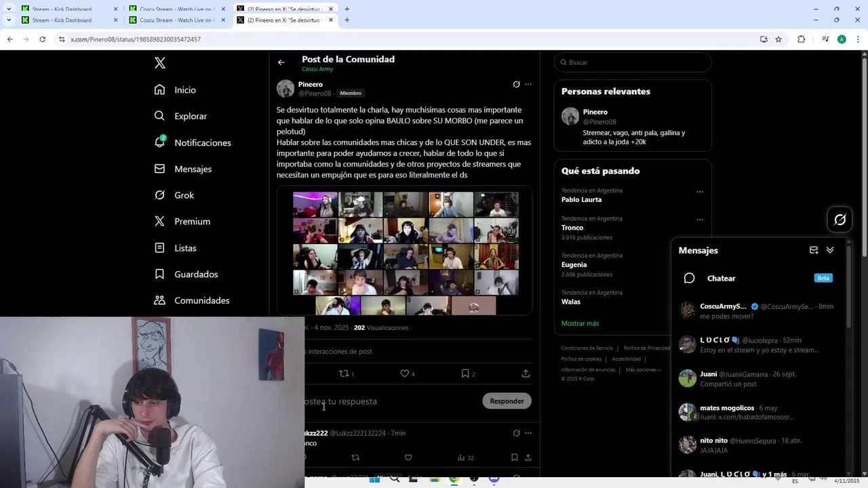Open Guardados in sidebar
This screenshot has width=868, height=488.
point(186,274)
